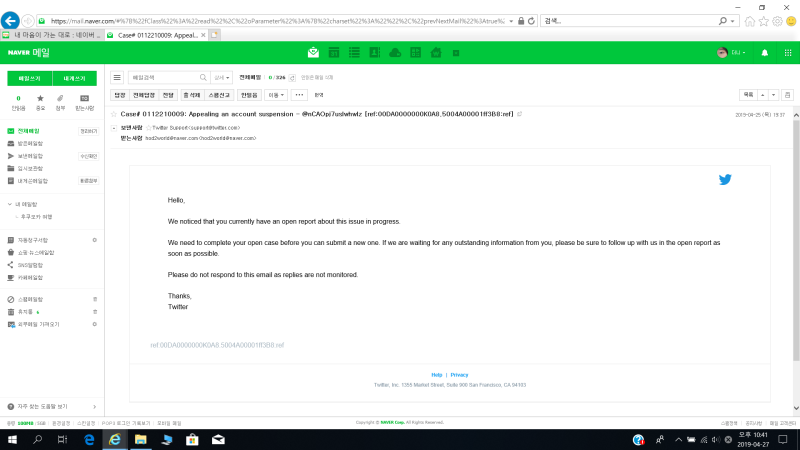The image size is (800, 450).
Task: Star the sender Twitter Support
Action: [x=149, y=128]
